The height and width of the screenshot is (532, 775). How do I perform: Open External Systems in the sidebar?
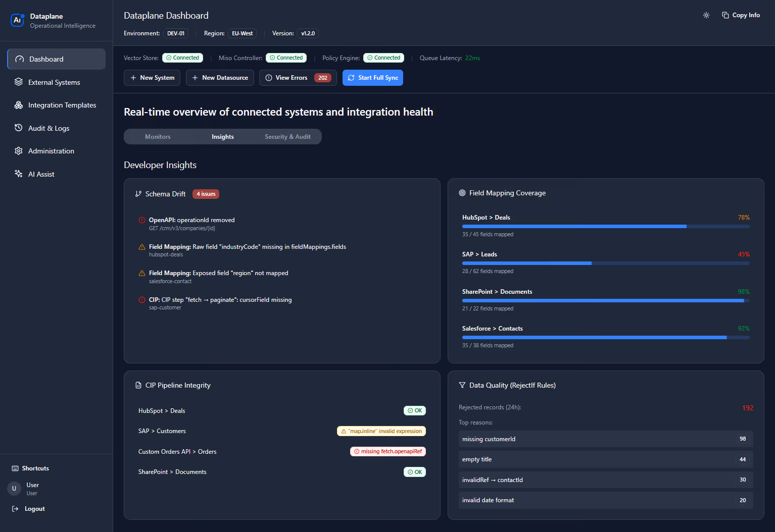click(x=57, y=82)
